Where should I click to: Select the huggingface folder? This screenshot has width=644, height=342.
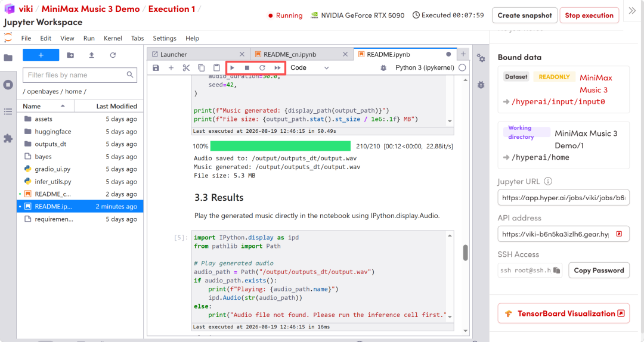(x=80, y=132)
